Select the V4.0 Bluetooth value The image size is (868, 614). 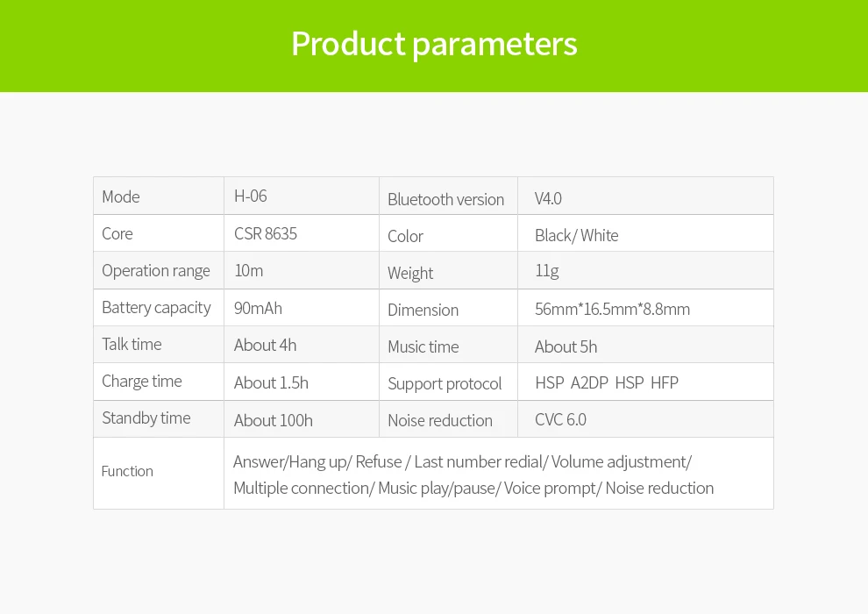(548, 198)
